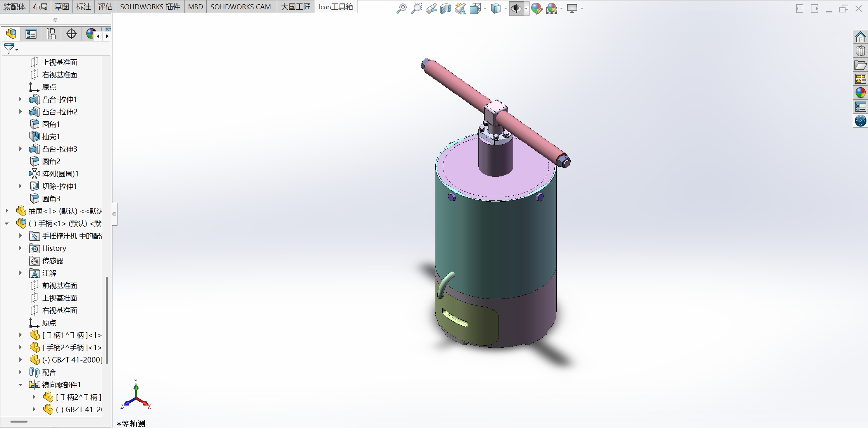Open the Design Library in the task pane
The height and width of the screenshot is (428, 868).
coord(860,51)
